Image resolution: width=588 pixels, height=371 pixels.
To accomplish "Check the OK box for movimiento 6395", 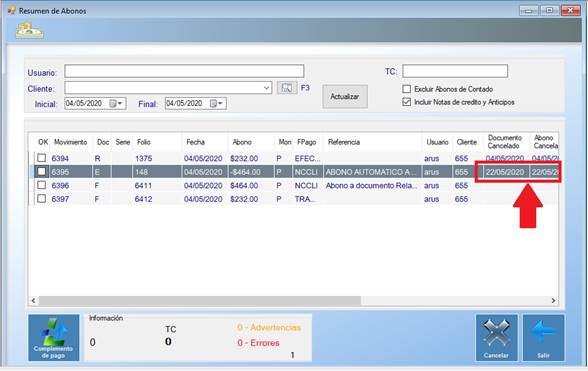I will [42, 171].
